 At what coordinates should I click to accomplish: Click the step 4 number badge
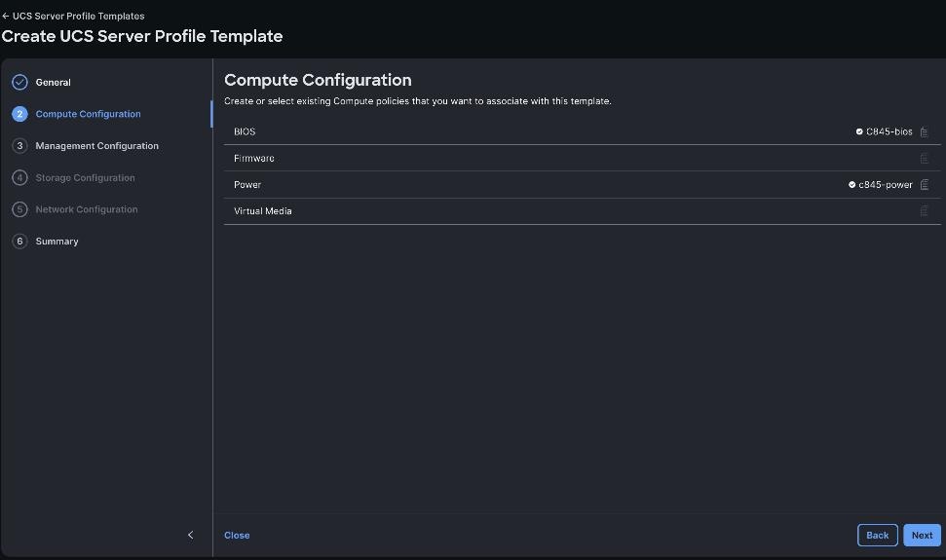click(x=19, y=178)
